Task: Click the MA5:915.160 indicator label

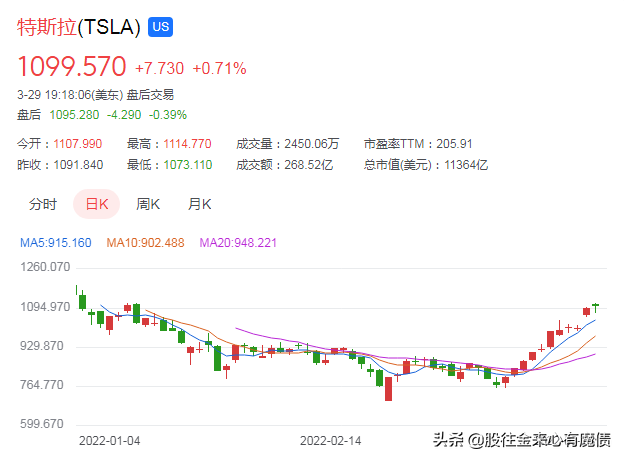Action: tap(56, 243)
